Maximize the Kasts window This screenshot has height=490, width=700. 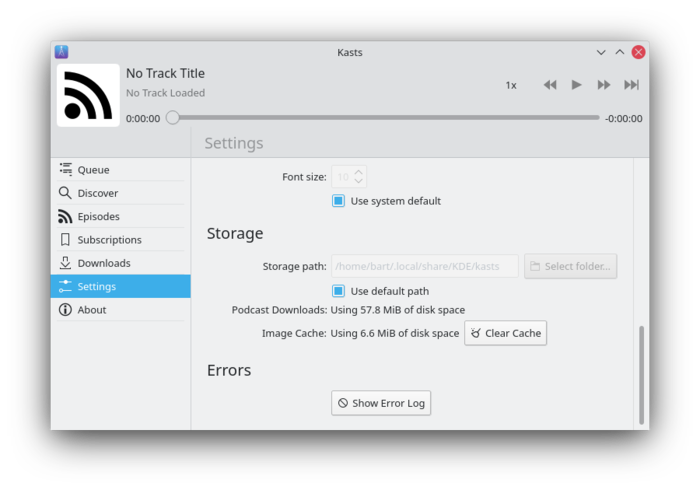620,52
